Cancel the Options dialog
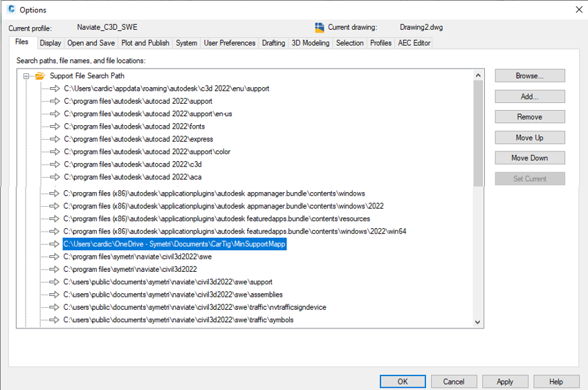 (454, 382)
